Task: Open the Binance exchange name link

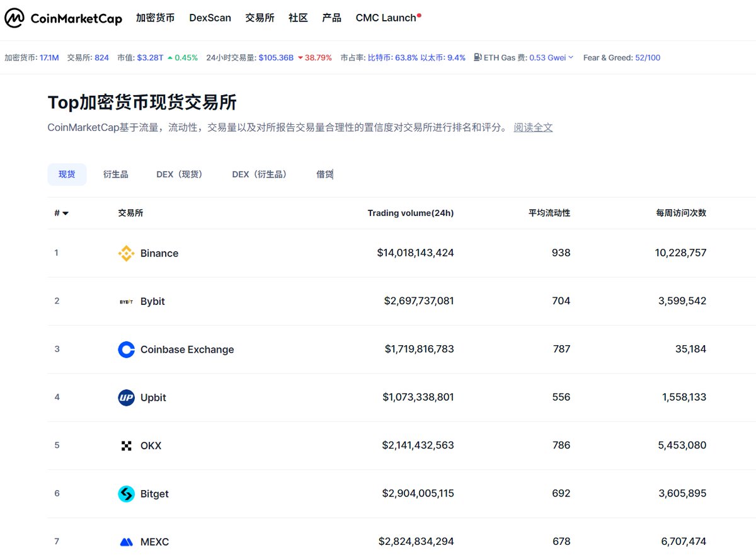Action: click(159, 253)
